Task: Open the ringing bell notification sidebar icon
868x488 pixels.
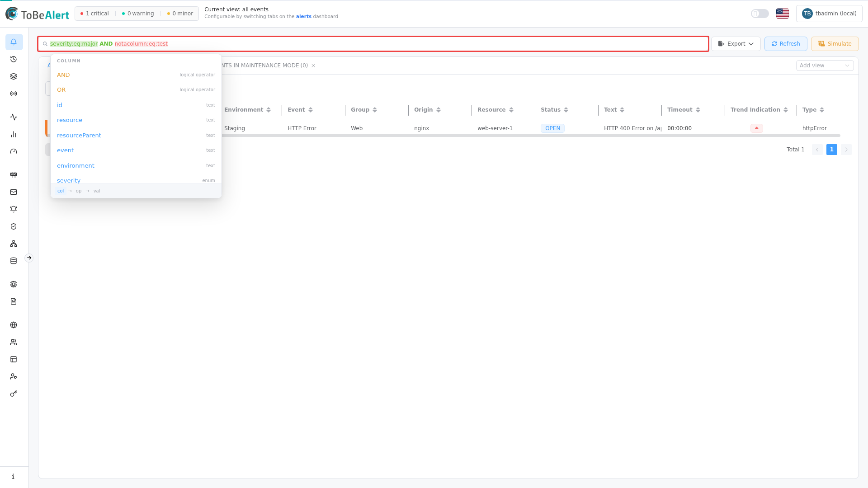Action: [x=14, y=209]
